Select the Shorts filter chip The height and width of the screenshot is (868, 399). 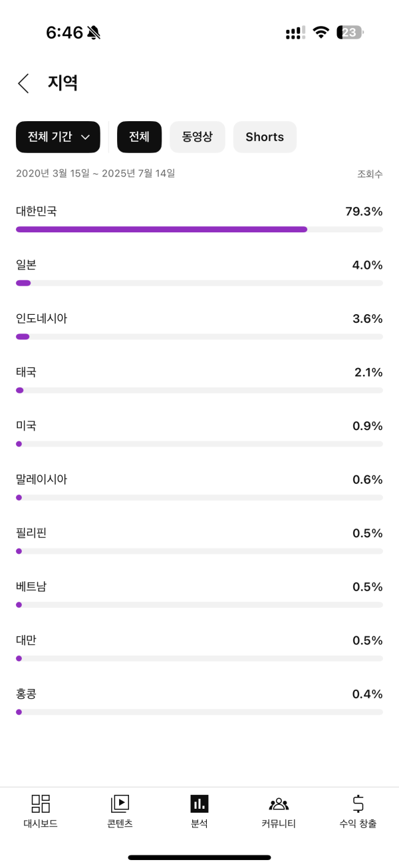click(265, 137)
